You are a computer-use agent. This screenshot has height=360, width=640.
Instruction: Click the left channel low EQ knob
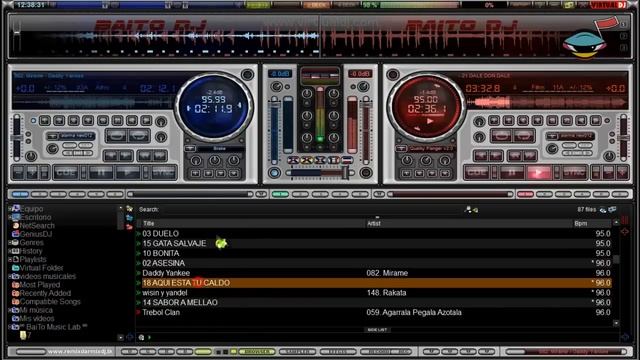click(x=307, y=138)
